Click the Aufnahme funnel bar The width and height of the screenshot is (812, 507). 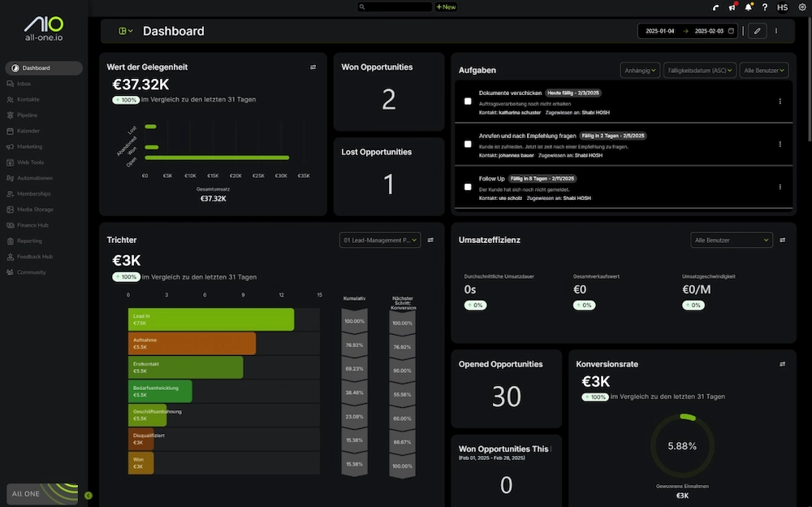(x=192, y=343)
